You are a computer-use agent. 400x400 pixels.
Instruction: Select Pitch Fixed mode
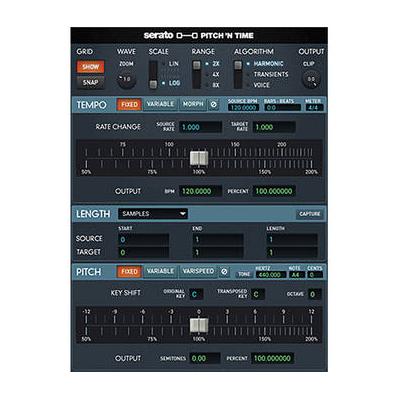(x=129, y=272)
